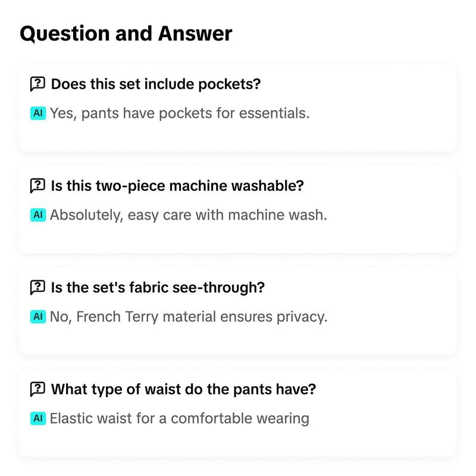
Task: Open the 'Does this set include pockets?' question
Action: coord(156,84)
